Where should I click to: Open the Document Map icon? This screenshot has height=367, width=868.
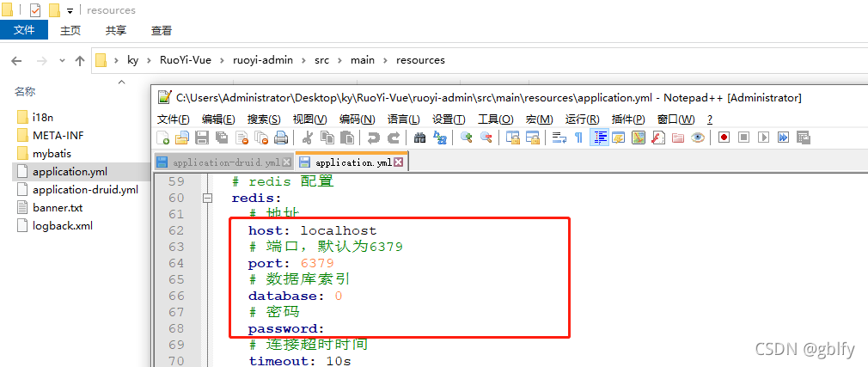[x=639, y=138]
